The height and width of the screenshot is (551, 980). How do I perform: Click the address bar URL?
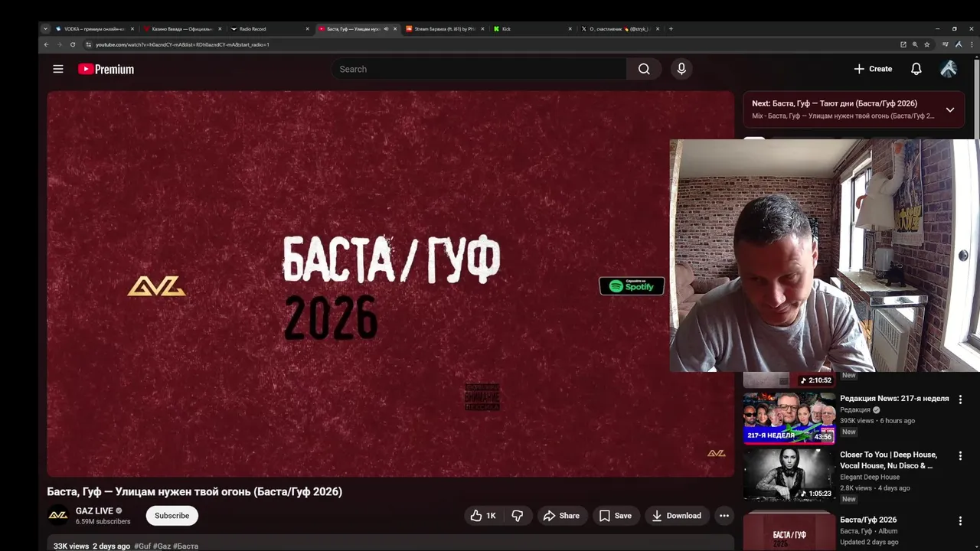(x=182, y=44)
